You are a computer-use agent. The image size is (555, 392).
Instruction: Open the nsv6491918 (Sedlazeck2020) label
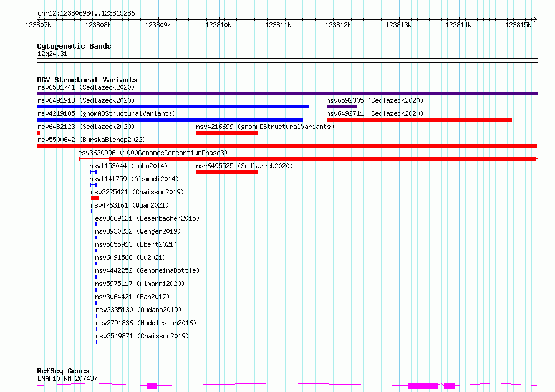pos(86,100)
